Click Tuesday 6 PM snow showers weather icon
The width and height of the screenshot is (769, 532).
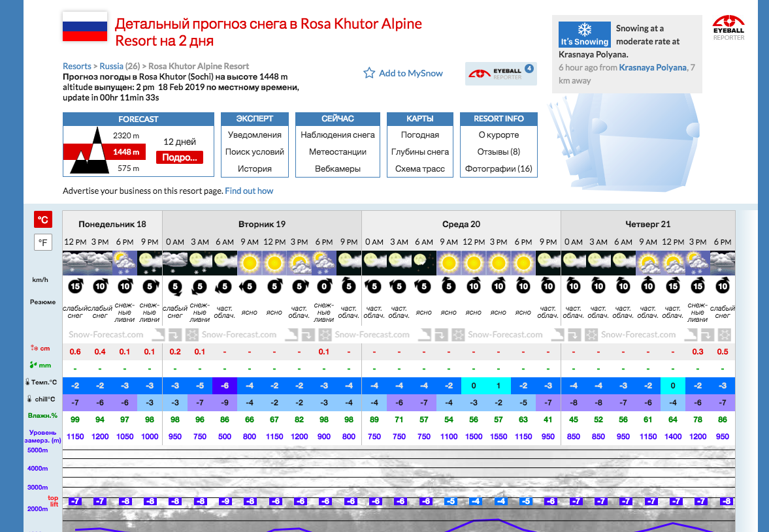(x=324, y=263)
